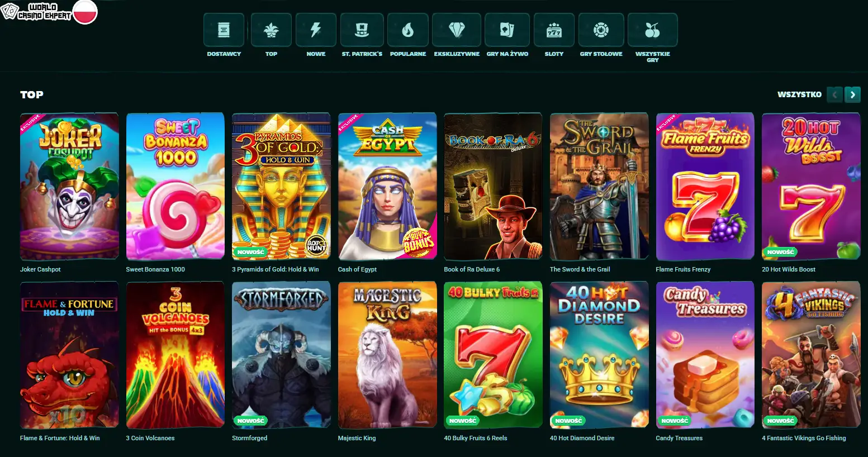Click the "Book of Ra Deluxe 6" title
The image size is (868, 457).
(472, 269)
